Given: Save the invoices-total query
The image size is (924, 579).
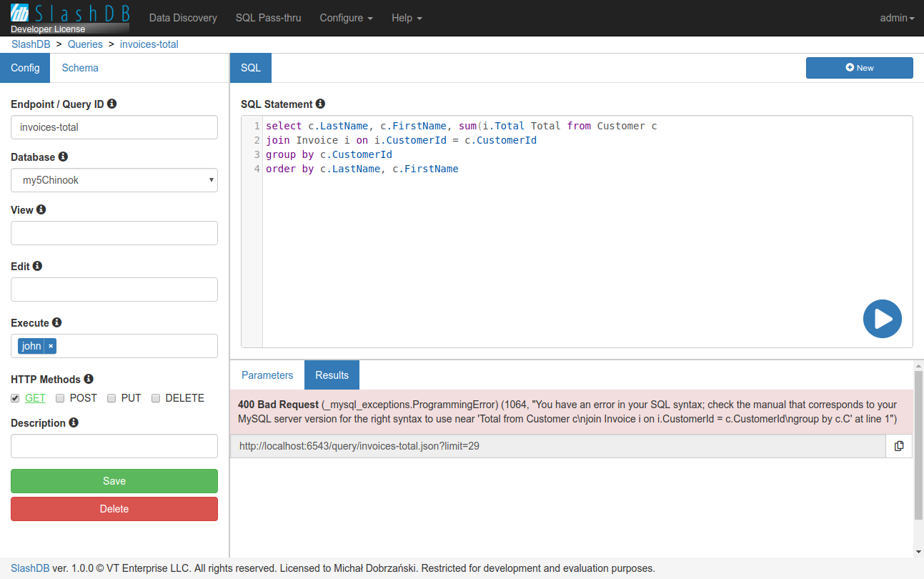Looking at the screenshot, I should 114,481.
